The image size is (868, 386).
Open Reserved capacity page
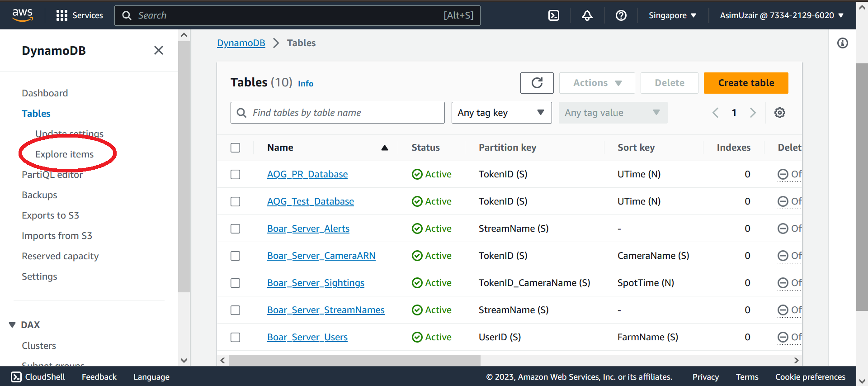click(x=60, y=256)
